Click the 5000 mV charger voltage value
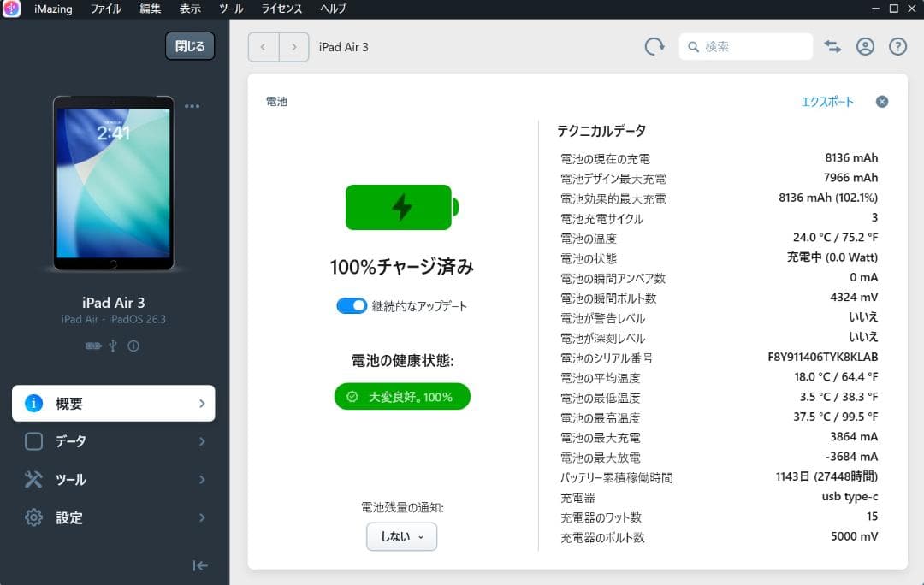 pyautogui.click(x=854, y=537)
